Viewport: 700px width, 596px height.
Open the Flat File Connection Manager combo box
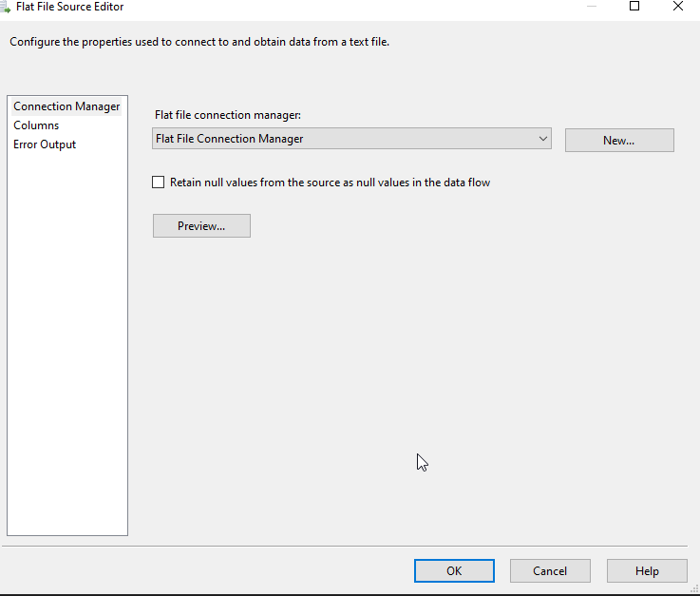tap(342, 139)
